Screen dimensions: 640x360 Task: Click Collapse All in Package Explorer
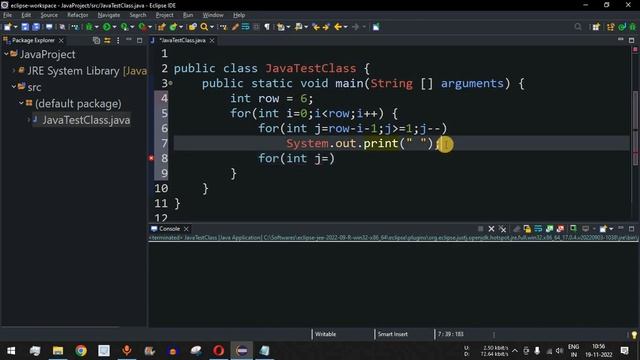point(96,40)
